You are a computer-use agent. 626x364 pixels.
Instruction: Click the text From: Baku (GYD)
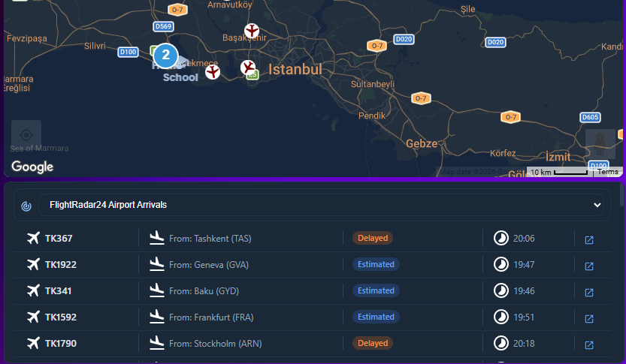tap(204, 291)
